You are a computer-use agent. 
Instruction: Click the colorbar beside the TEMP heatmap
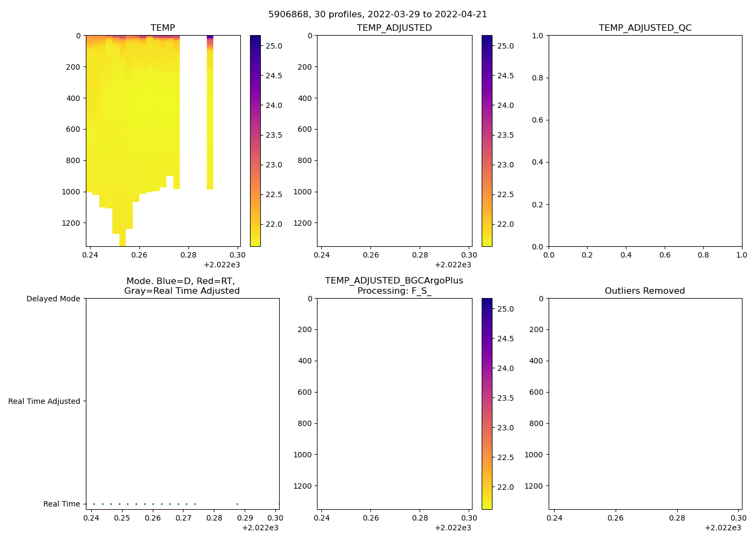[255, 140]
